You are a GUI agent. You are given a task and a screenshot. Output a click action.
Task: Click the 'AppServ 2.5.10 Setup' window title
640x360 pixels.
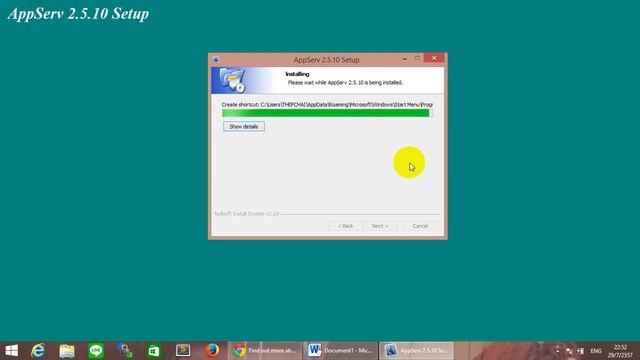point(326,60)
